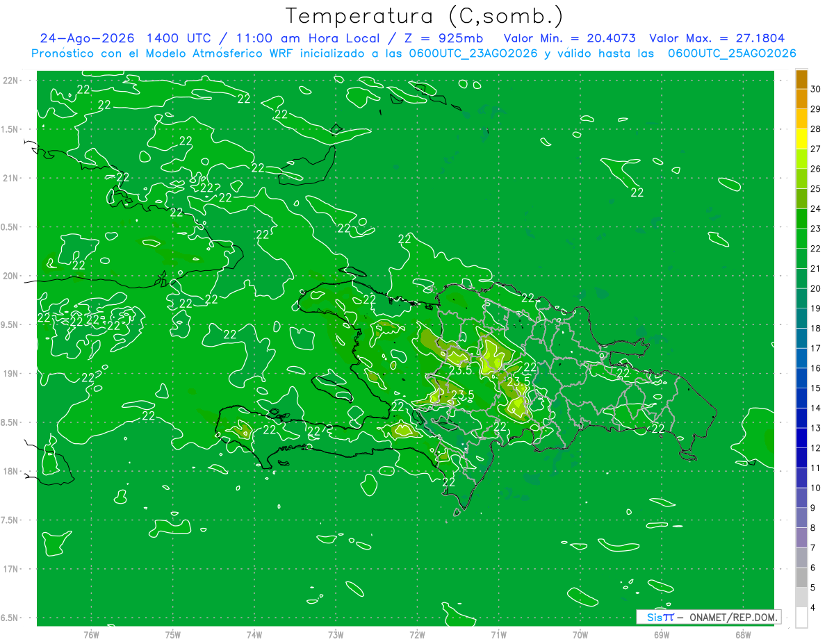Click the "71W" longitude axis label
Image resolution: width=834 pixels, height=644 pixels.
tap(498, 634)
